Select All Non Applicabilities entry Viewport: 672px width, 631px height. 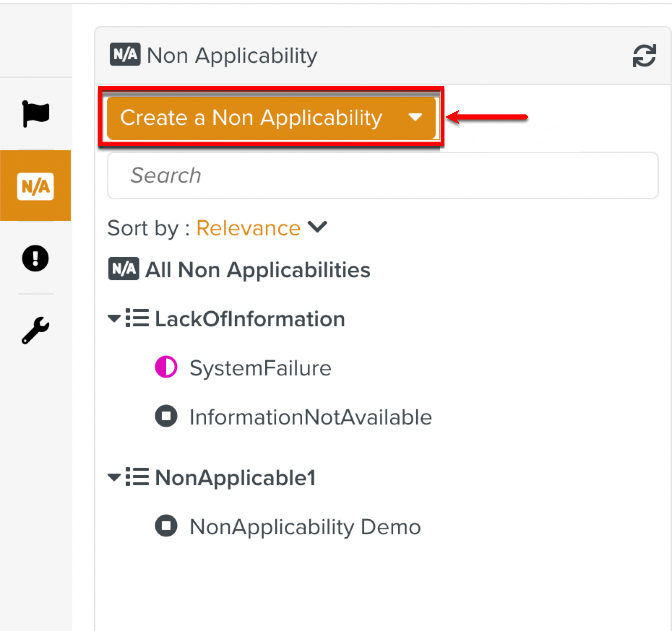click(x=258, y=270)
